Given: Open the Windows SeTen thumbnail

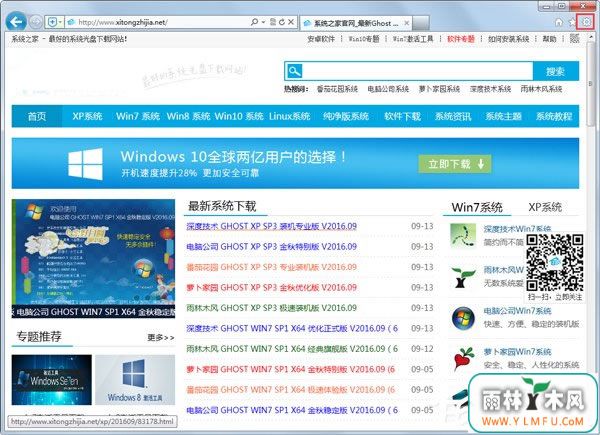Looking at the screenshot, I should pos(52,380).
